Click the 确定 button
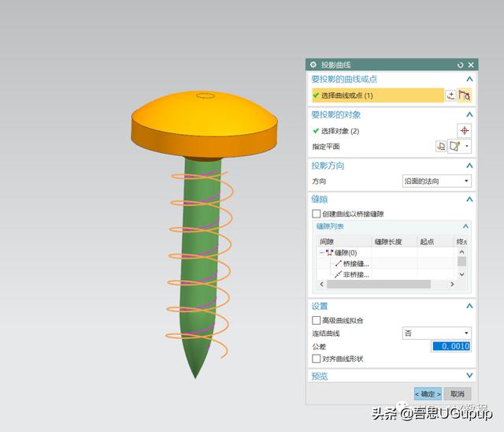 [428, 393]
